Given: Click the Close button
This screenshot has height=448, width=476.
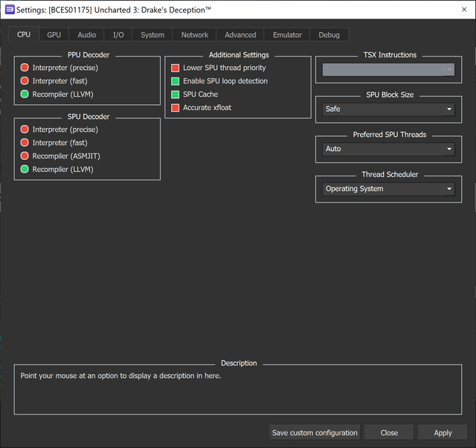Looking at the screenshot, I should 389,432.
